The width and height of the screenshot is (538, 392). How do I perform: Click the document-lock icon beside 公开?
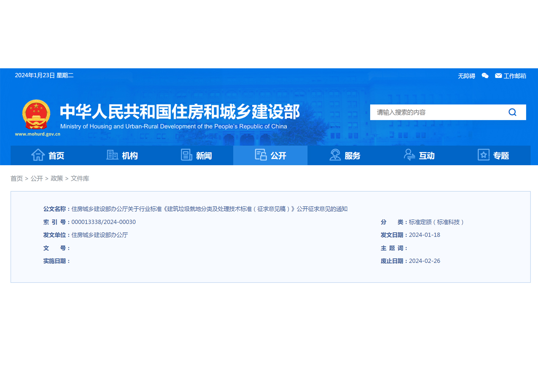coord(261,155)
